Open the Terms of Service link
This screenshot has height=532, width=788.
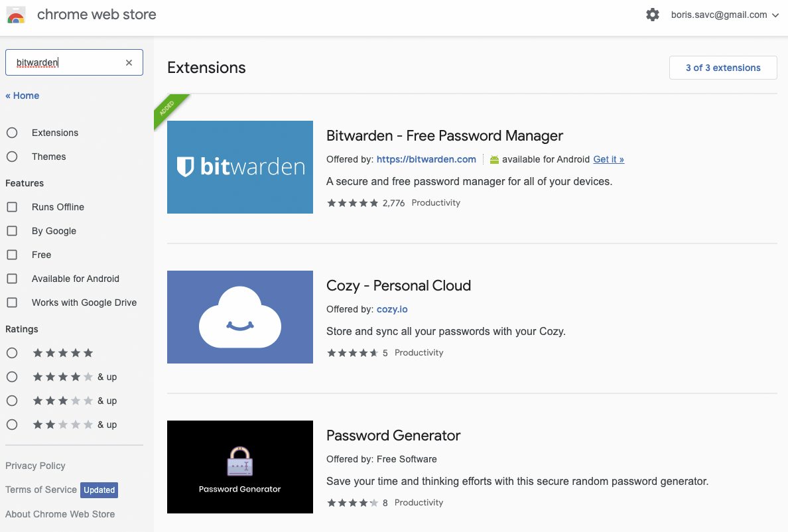[40, 490]
